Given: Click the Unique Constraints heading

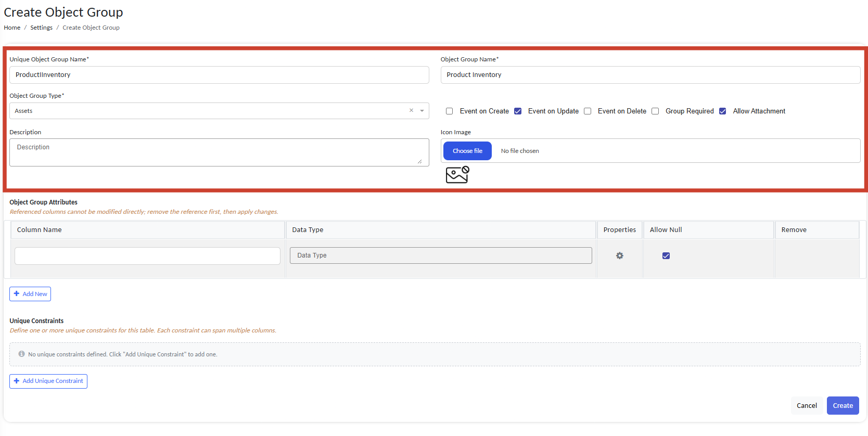Looking at the screenshot, I should (x=36, y=320).
